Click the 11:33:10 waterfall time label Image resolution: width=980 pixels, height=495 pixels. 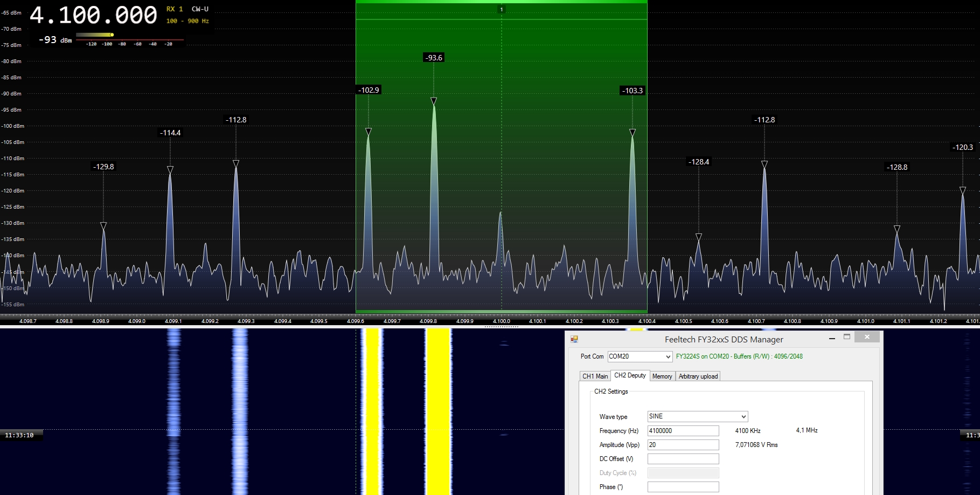[19, 435]
